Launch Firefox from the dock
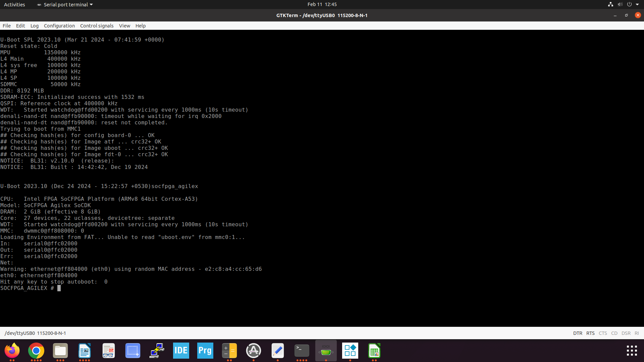 (x=12, y=351)
